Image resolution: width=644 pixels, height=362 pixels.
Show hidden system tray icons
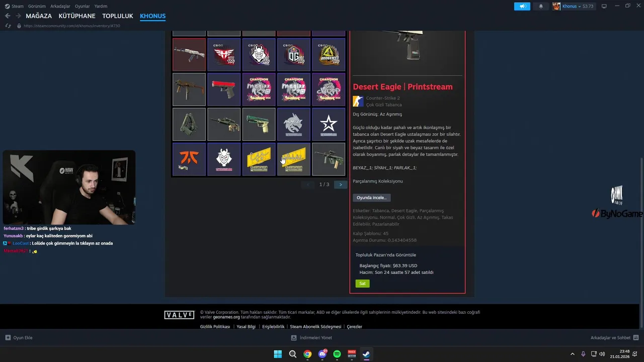[572, 354]
